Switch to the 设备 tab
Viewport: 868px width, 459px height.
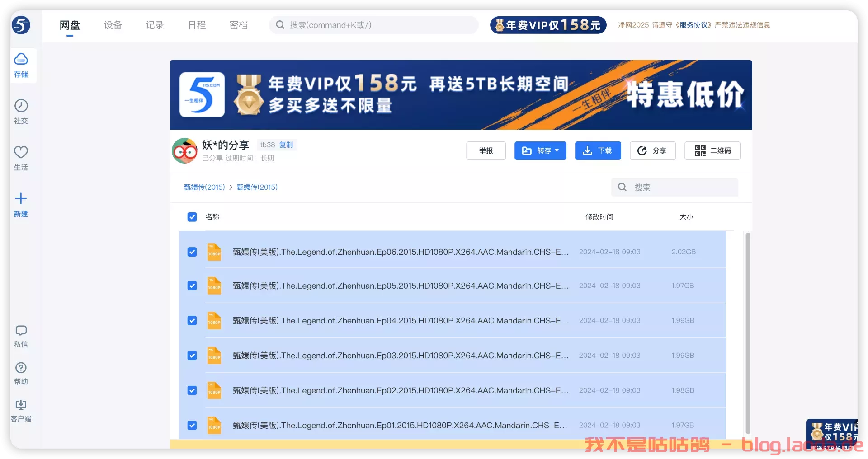click(x=113, y=25)
